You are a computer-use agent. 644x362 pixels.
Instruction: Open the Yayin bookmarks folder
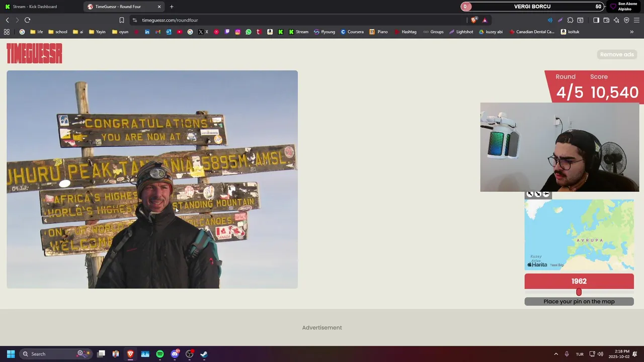[x=97, y=32]
